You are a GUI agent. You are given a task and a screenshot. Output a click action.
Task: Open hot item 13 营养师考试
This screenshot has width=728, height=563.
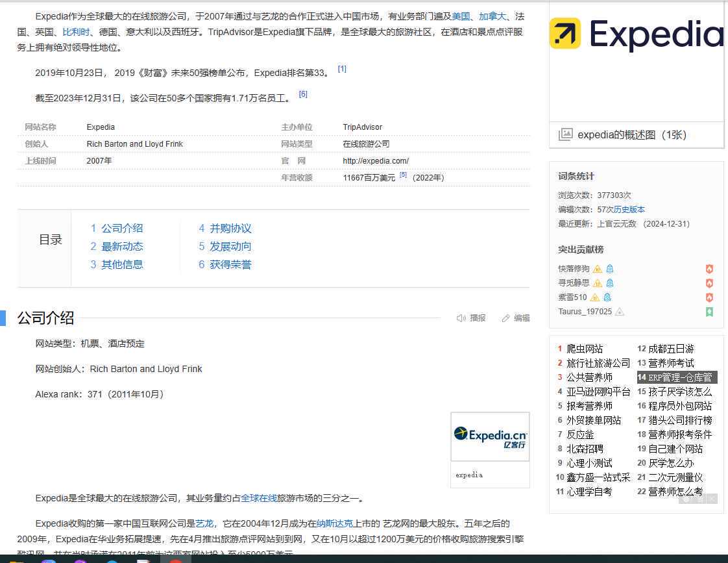[671, 363]
